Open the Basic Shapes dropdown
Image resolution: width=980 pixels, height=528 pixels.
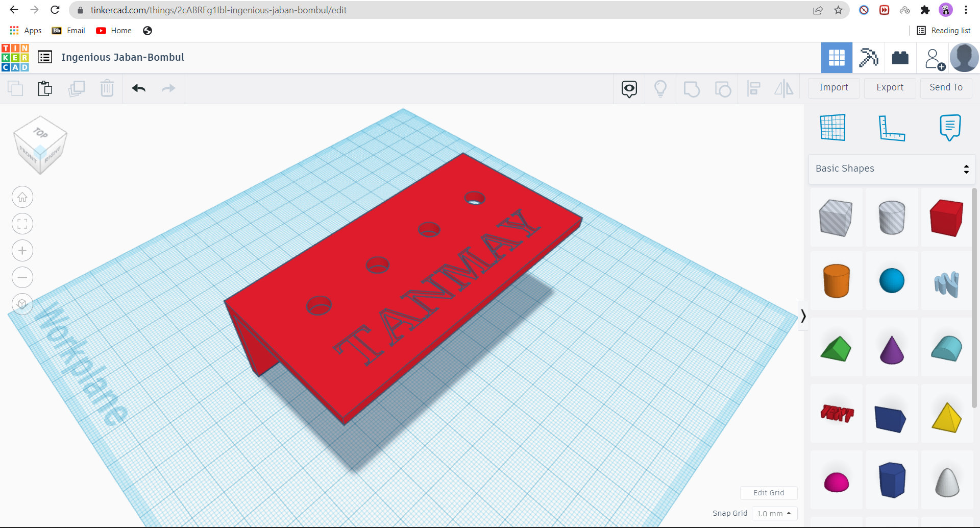(x=892, y=169)
